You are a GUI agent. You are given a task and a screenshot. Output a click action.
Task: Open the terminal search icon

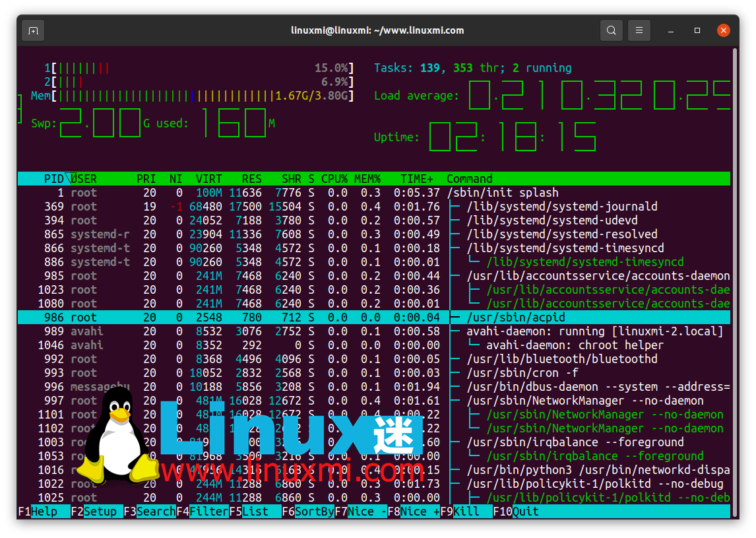pyautogui.click(x=611, y=30)
